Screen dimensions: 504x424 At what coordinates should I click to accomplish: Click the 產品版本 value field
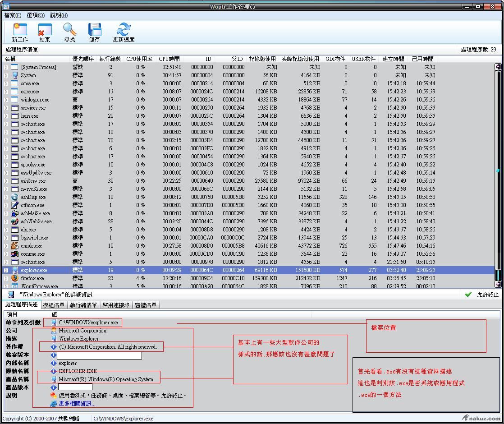pos(75,387)
